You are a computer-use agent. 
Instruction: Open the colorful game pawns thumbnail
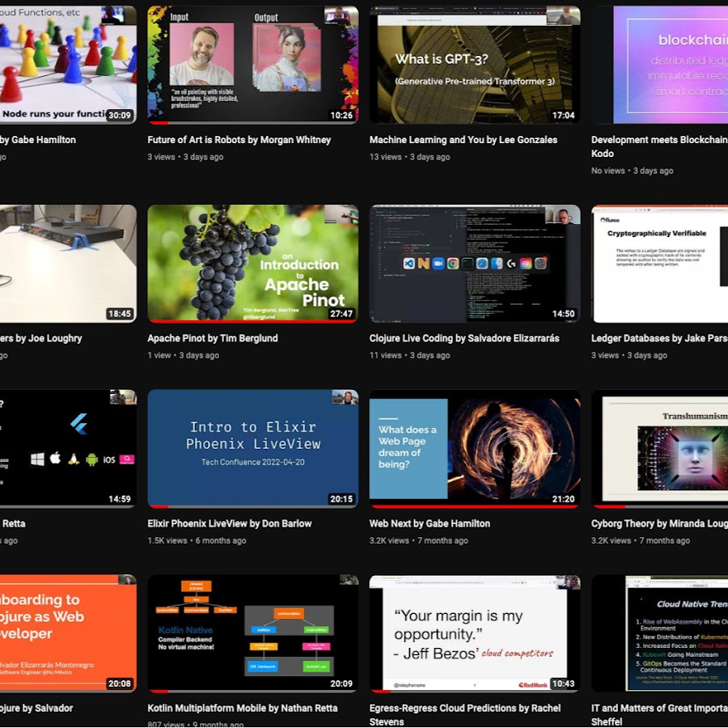[x=68, y=65]
